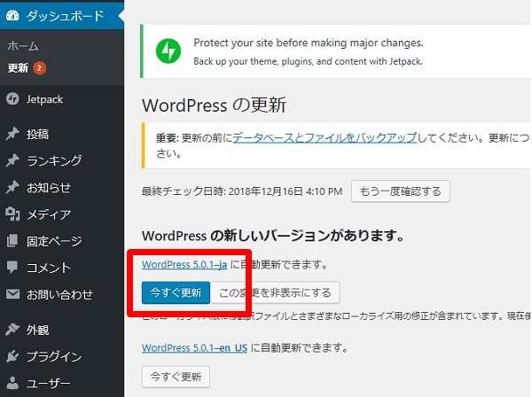This screenshot has width=532, height=397.
Task: Open the WordPress 5.0.1–ja link
Action: pyautogui.click(x=184, y=264)
